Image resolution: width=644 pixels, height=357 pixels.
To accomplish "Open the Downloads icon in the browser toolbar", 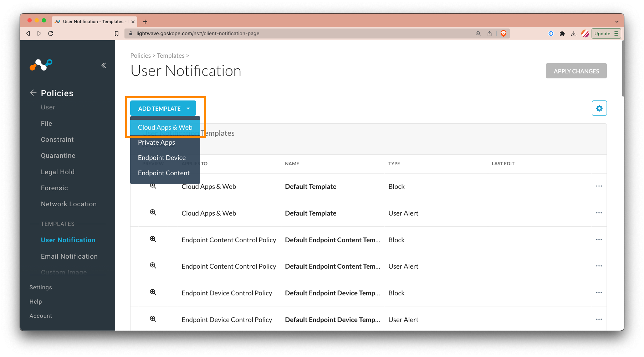I will tap(573, 33).
